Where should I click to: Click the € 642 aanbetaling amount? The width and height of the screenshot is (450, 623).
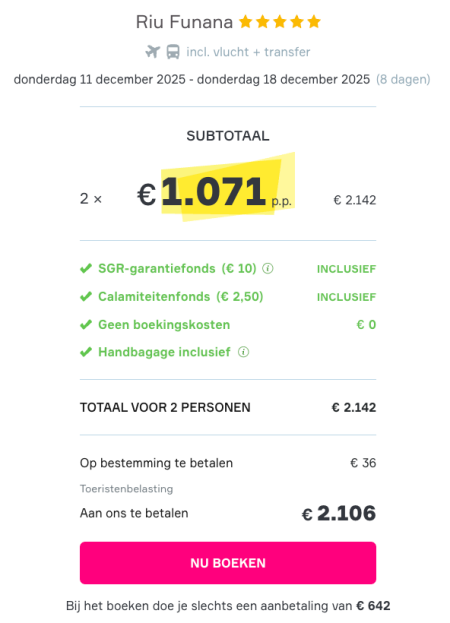(373, 606)
